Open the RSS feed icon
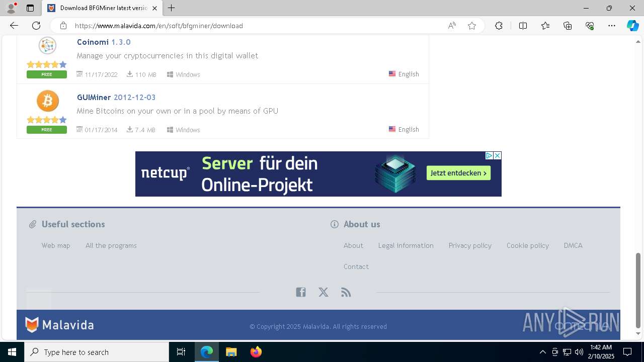The width and height of the screenshot is (644, 362). click(x=346, y=292)
